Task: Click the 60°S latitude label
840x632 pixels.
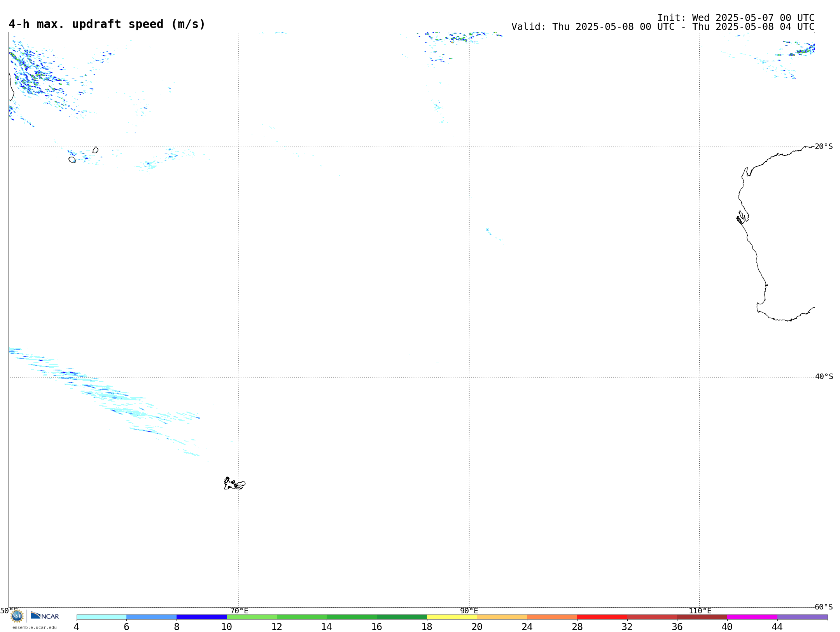Action: pos(824,607)
